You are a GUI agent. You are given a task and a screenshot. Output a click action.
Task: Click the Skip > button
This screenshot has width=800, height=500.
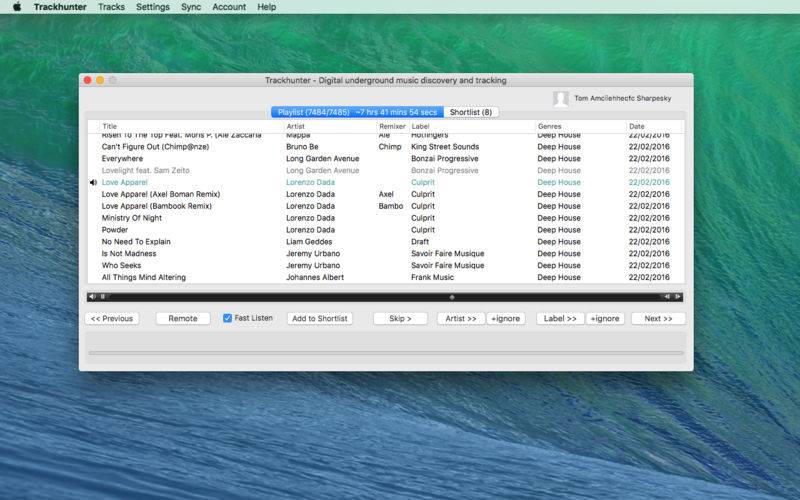[x=400, y=318]
